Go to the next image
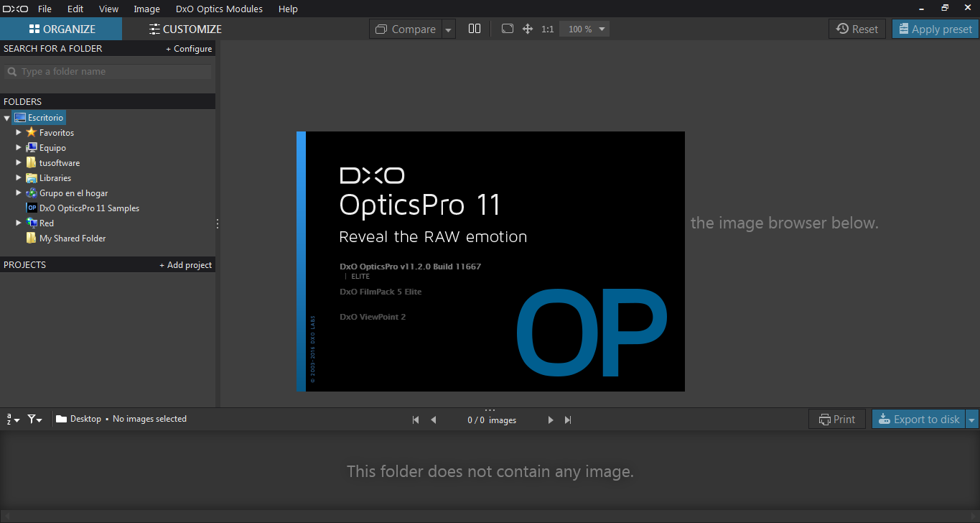 point(551,420)
